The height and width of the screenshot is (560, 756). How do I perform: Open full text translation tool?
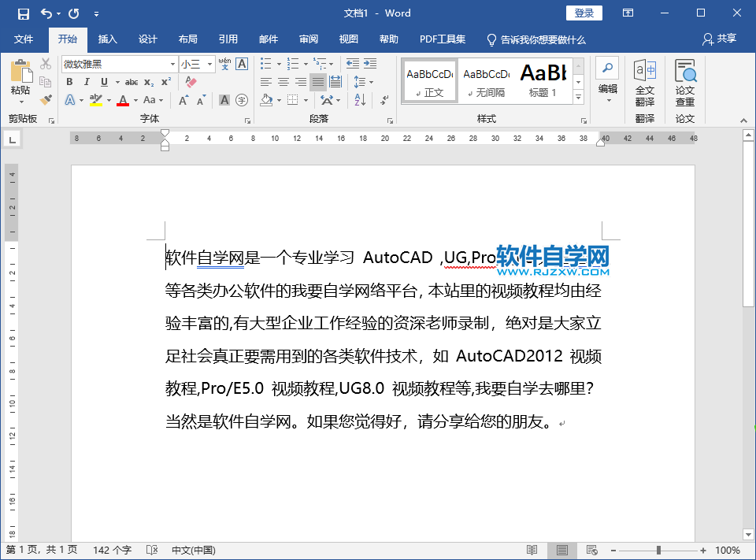pos(645,83)
